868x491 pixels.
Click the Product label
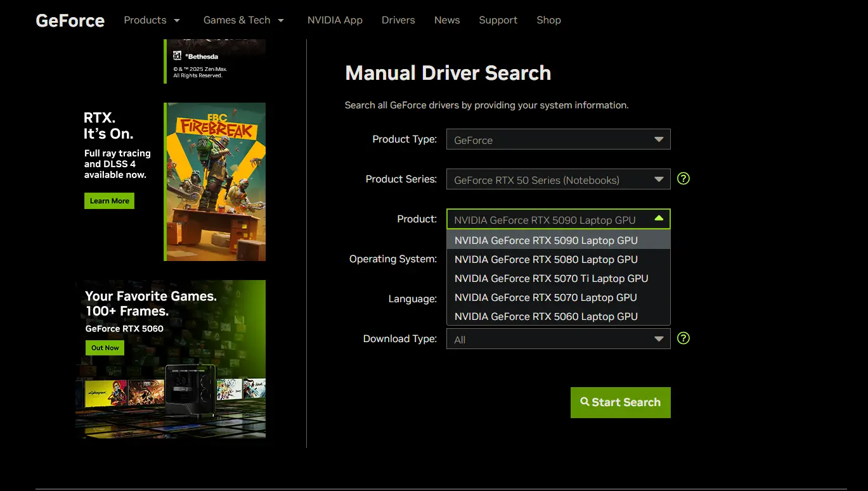[417, 219]
